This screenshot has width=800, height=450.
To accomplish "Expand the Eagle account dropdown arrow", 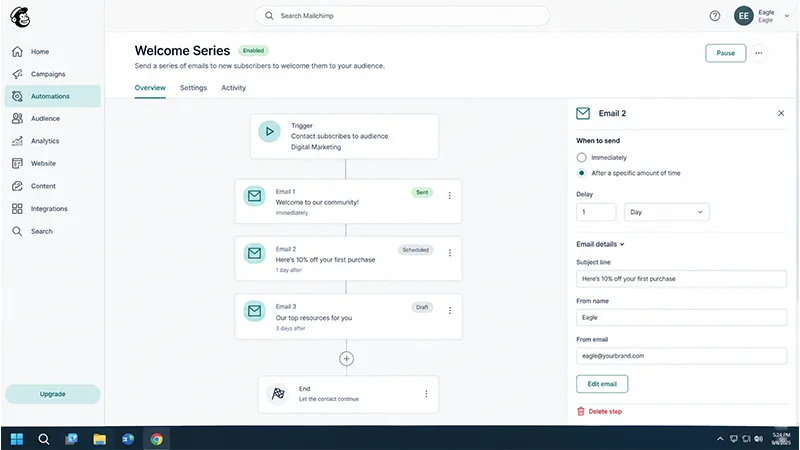I will (787, 16).
